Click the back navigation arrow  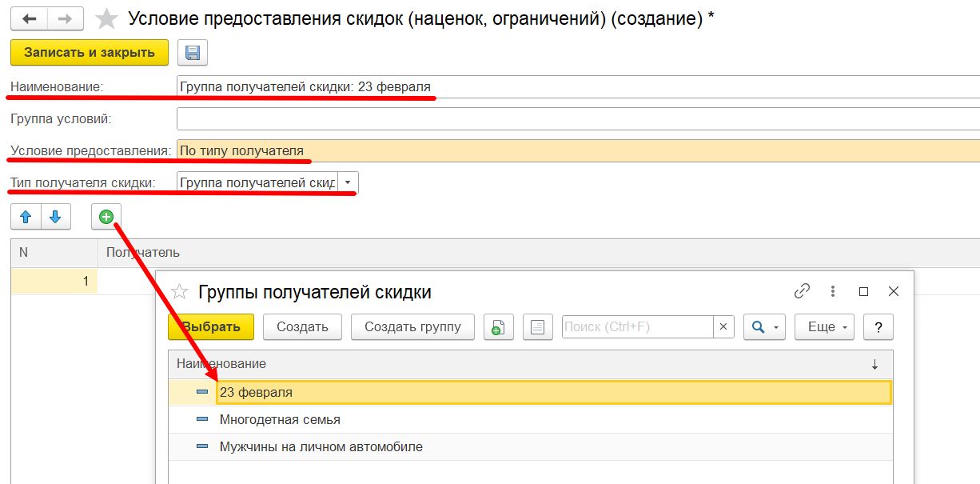click(29, 18)
